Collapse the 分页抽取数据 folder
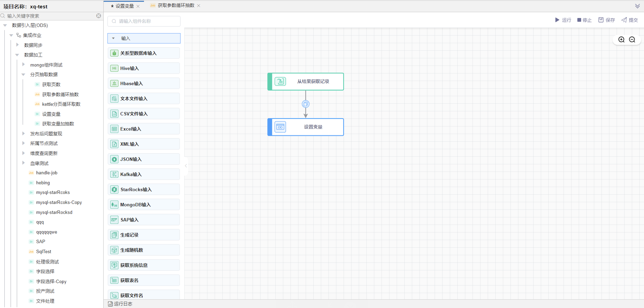This screenshot has width=644, height=308. [x=23, y=75]
